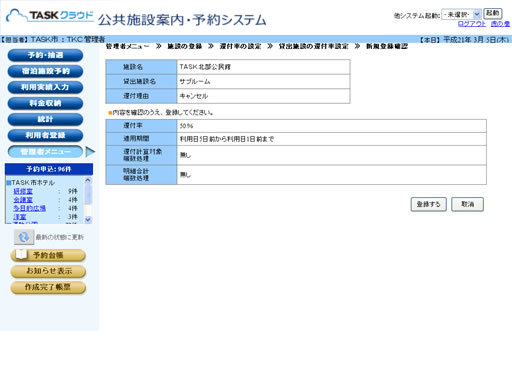Image resolution: width=512 pixels, height=384 pixels.
Task: Click the link right of ログアウト
Action: pyautogui.click(x=500, y=24)
